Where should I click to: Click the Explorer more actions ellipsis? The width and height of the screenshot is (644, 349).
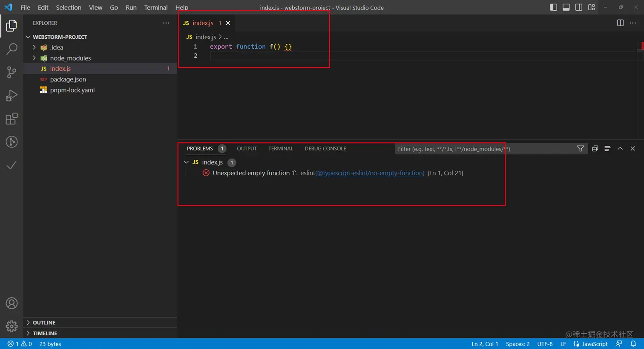pyautogui.click(x=166, y=23)
